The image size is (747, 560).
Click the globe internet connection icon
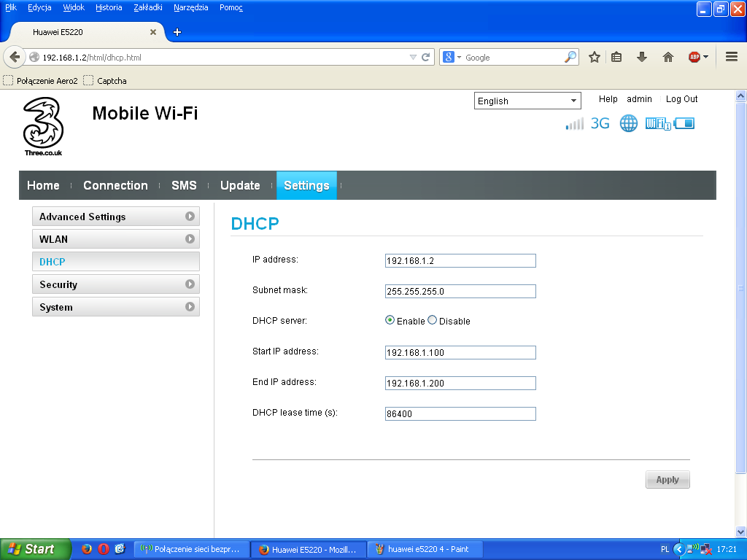click(x=628, y=123)
